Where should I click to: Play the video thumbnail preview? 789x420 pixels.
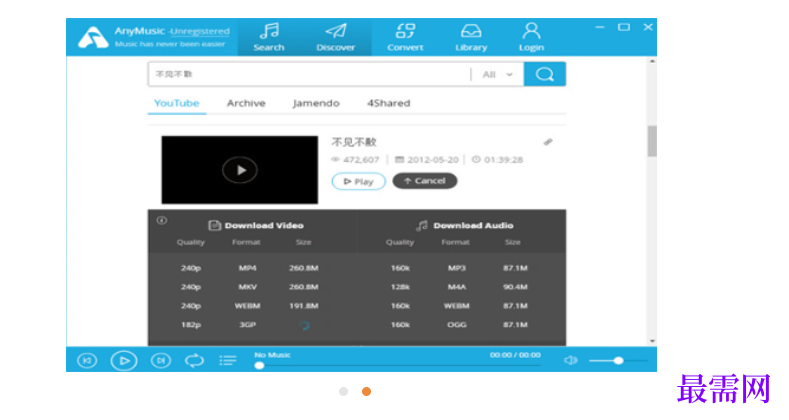(x=240, y=170)
